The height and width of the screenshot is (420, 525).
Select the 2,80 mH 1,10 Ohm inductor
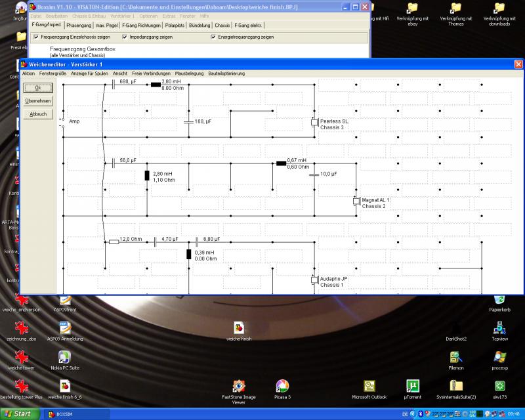[147, 175]
